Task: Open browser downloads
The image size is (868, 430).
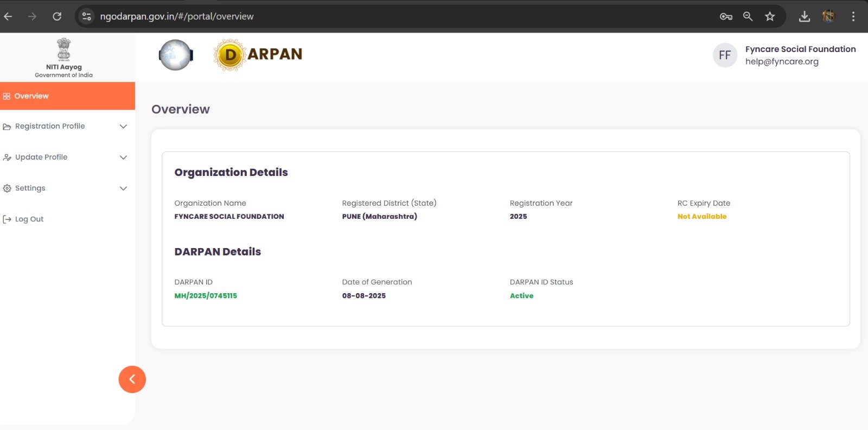Action: click(x=805, y=16)
